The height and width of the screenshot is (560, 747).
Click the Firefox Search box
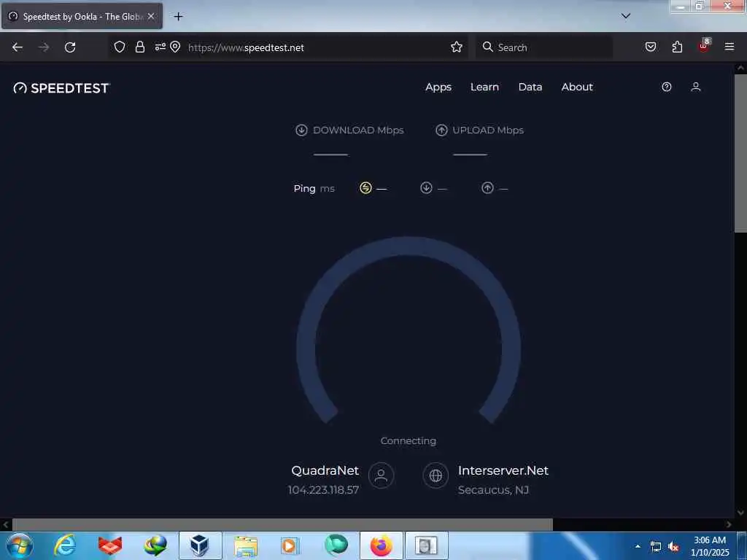coord(544,47)
